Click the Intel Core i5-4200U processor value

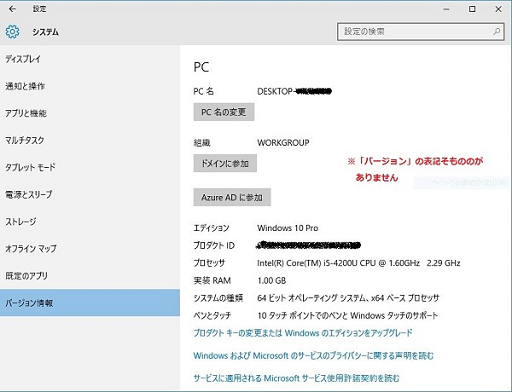358,263
